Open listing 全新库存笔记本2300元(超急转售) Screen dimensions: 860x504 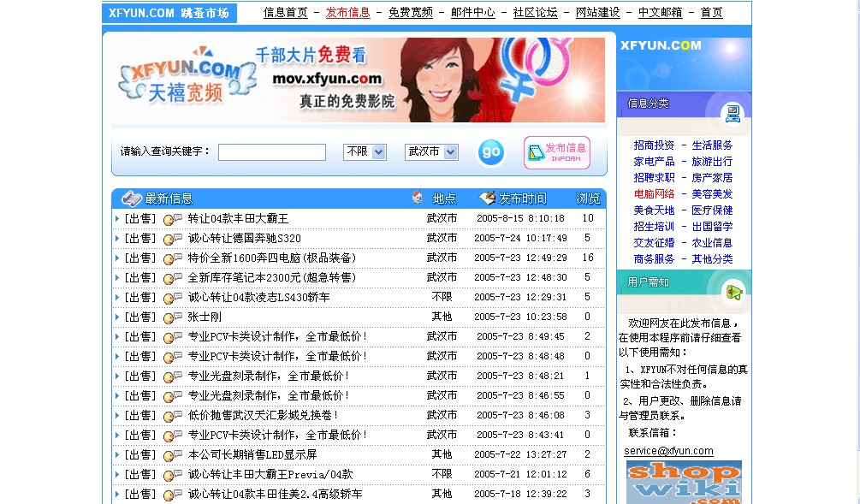[272, 277]
